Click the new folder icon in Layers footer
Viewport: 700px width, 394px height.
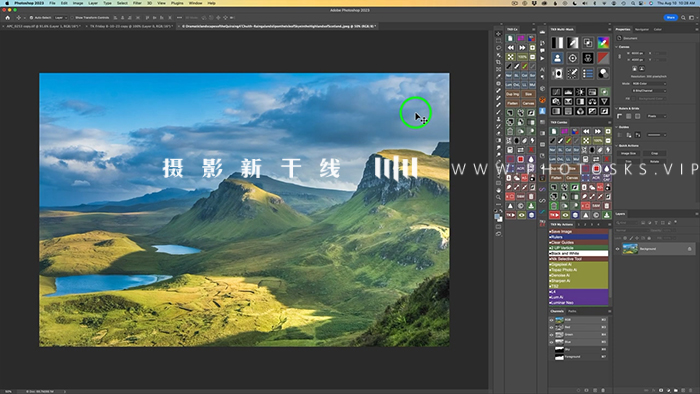(675, 390)
